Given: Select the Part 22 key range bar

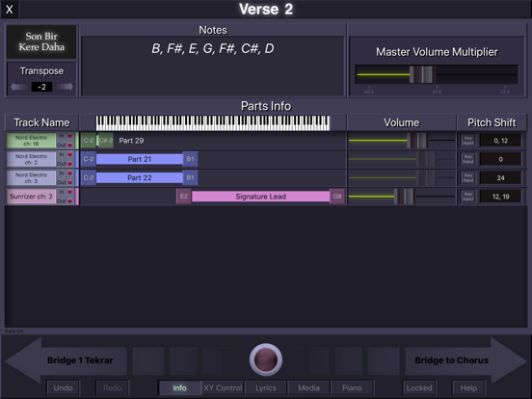Looking at the screenshot, I should [x=140, y=177].
